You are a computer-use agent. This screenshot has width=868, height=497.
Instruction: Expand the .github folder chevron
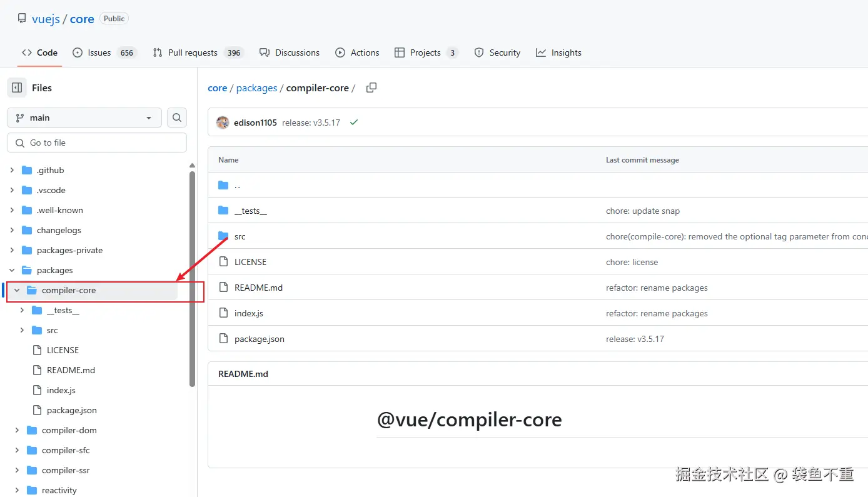coord(12,170)
